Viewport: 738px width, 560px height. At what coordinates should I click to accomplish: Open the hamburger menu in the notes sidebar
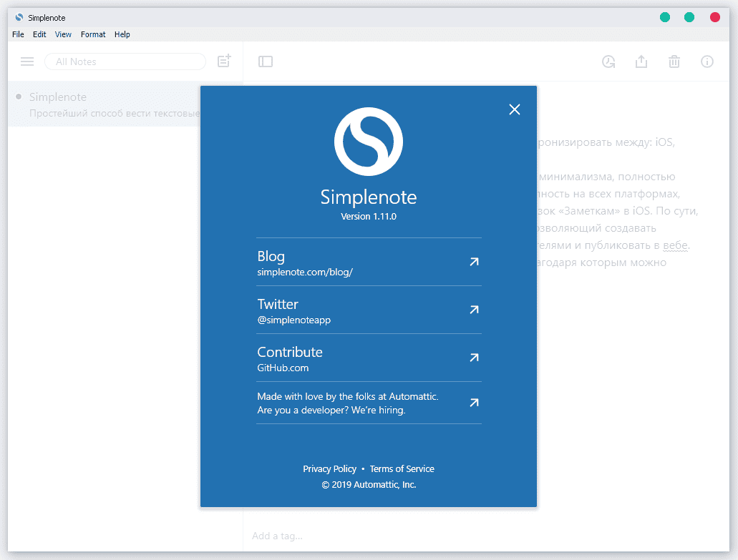pos(27,62)
